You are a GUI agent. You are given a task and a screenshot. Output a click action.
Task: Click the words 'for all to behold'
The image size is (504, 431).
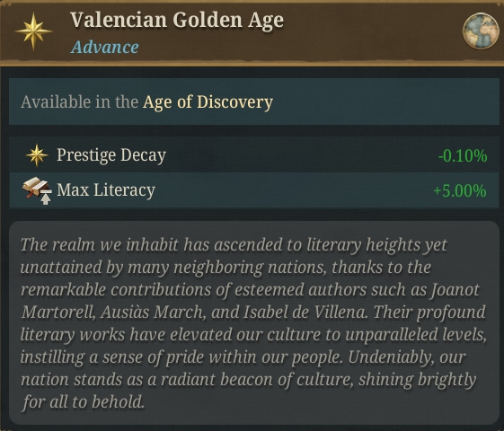84,401
